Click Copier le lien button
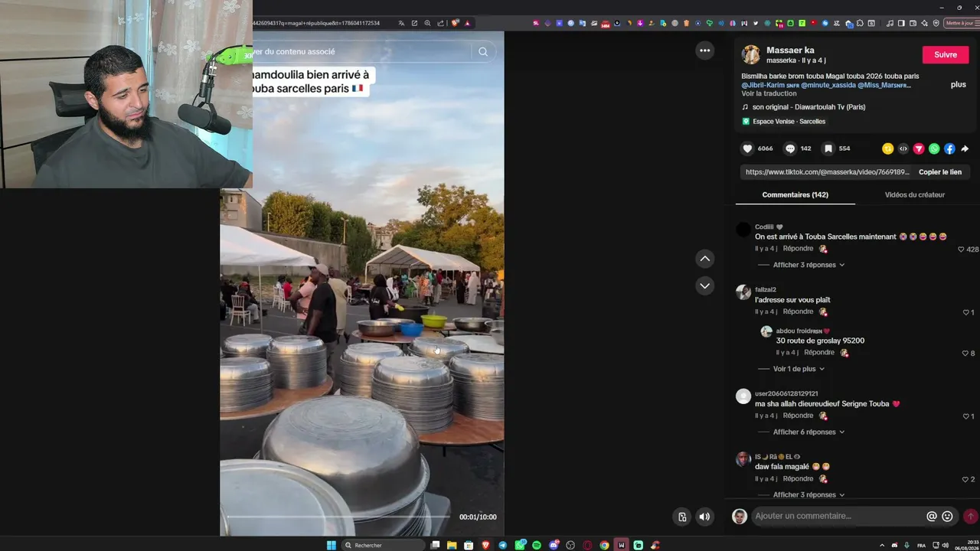 pyautogui.click(x=939, y=172)
